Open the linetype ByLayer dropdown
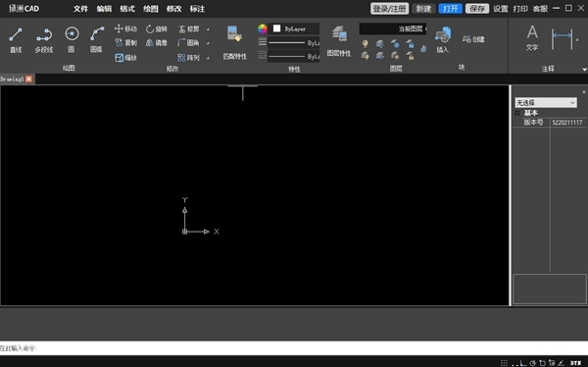The height and width of the screenshot is (367, 588). [x=293, y=56]
